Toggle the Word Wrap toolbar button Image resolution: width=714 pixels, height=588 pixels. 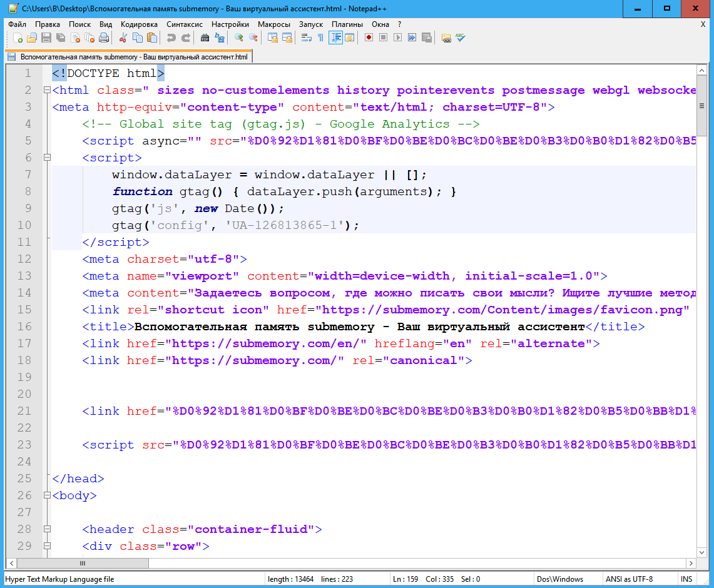click(306, 38)
